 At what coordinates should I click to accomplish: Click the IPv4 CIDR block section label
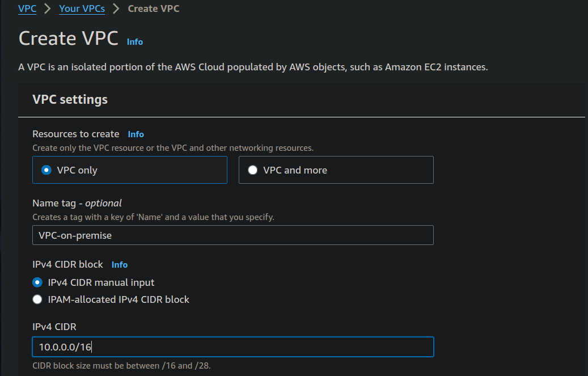pyautogui.click(x=68, y=265)
